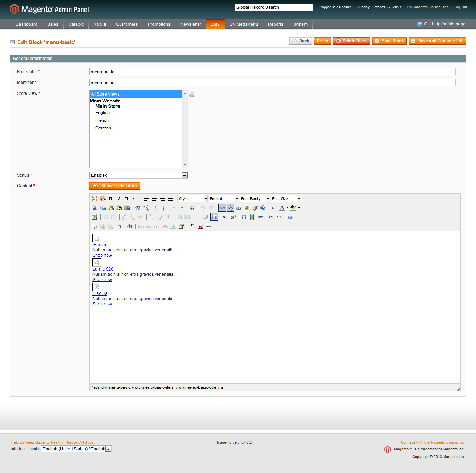The width and height of the screenshot is (476, 473).
Task: Justify text fully in editor
Action: tap(170, 199)
